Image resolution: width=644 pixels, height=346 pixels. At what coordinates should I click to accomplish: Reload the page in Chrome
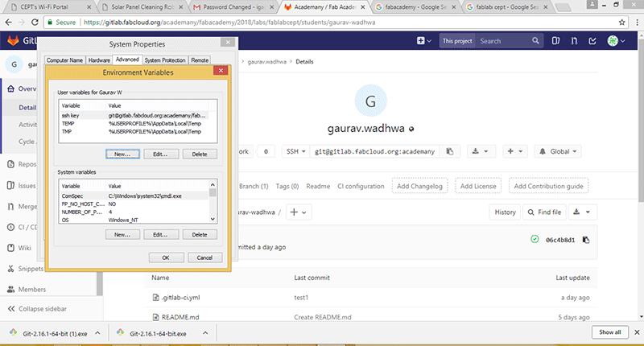tap(35, 23)
